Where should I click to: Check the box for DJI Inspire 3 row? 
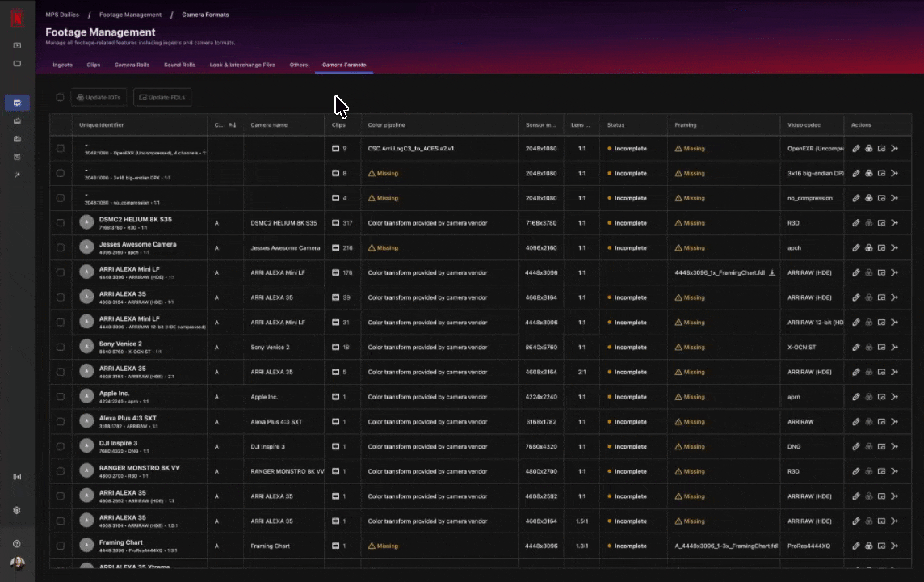pos(60,447)
